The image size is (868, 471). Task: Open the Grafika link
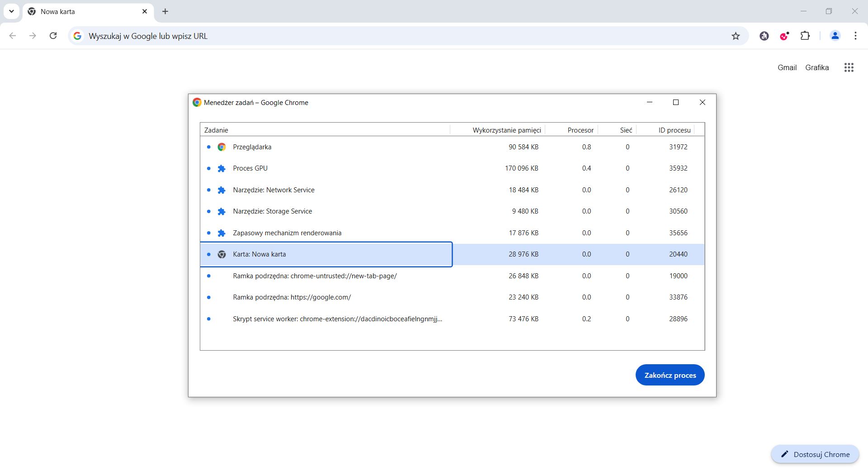click(x=817, y=67)
